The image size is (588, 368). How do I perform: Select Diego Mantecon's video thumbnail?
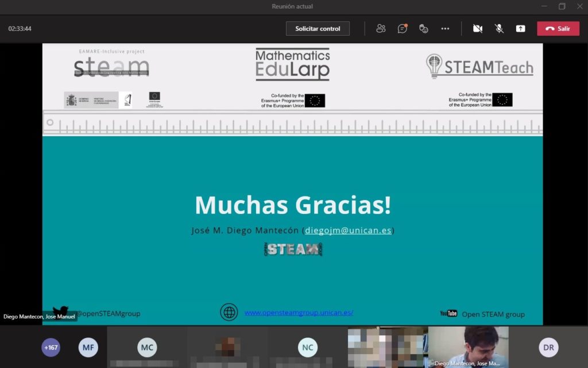coord(468,347)
